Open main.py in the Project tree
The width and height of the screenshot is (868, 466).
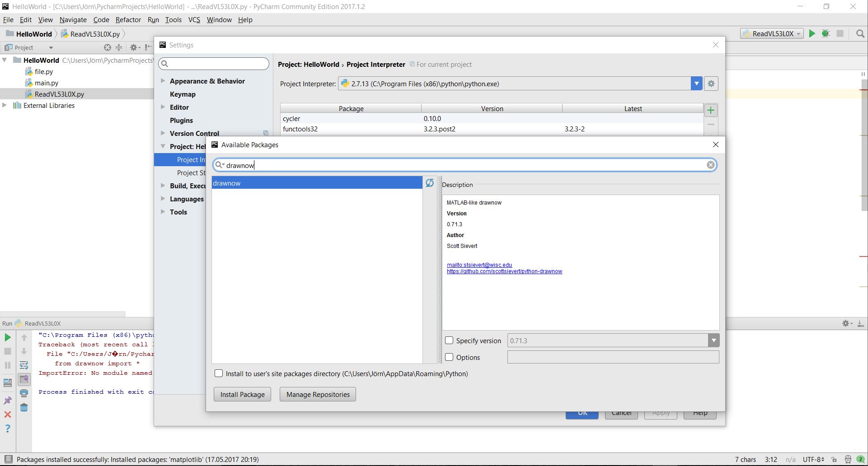coord(47,83)
